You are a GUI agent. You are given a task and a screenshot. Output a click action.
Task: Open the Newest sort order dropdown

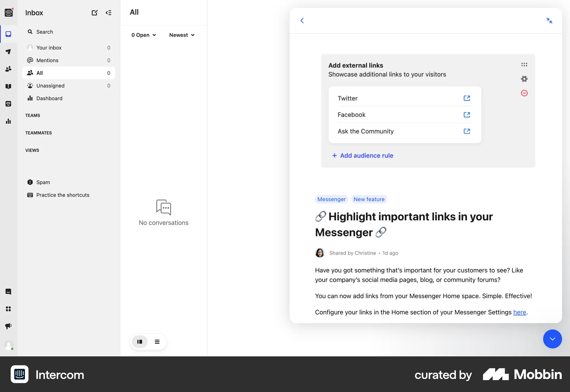[x=181, y=35]
